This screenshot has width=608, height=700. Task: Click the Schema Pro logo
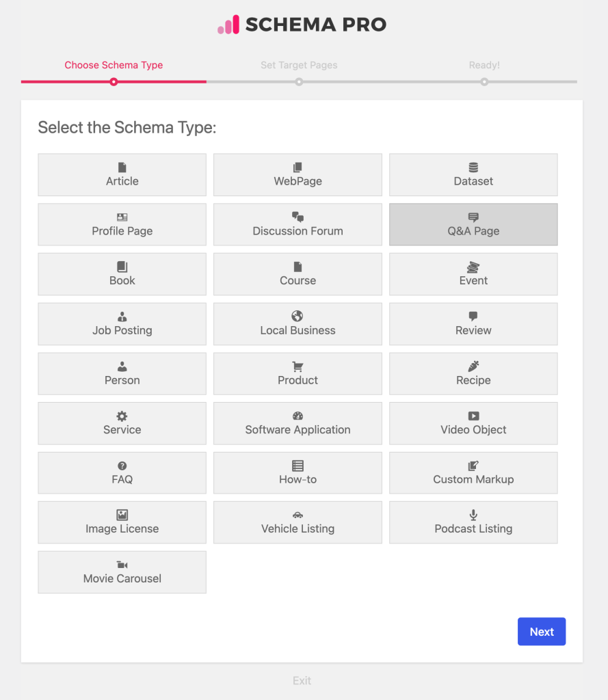point(302,25)
